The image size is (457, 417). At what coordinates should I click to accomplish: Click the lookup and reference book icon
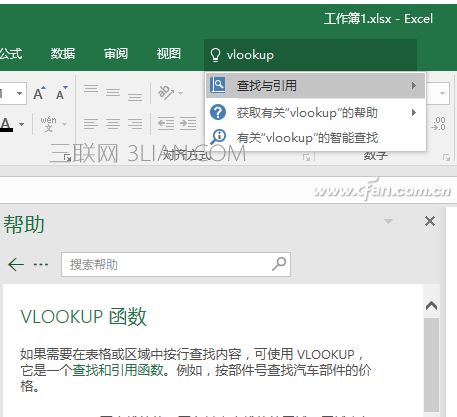click(218, 85)
